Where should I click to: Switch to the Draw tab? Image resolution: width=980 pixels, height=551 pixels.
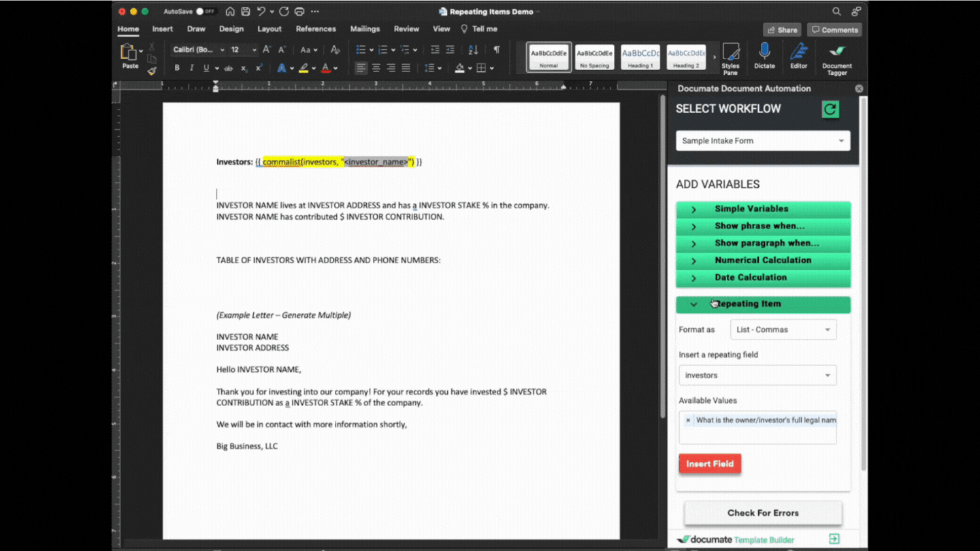coord(196,29)
